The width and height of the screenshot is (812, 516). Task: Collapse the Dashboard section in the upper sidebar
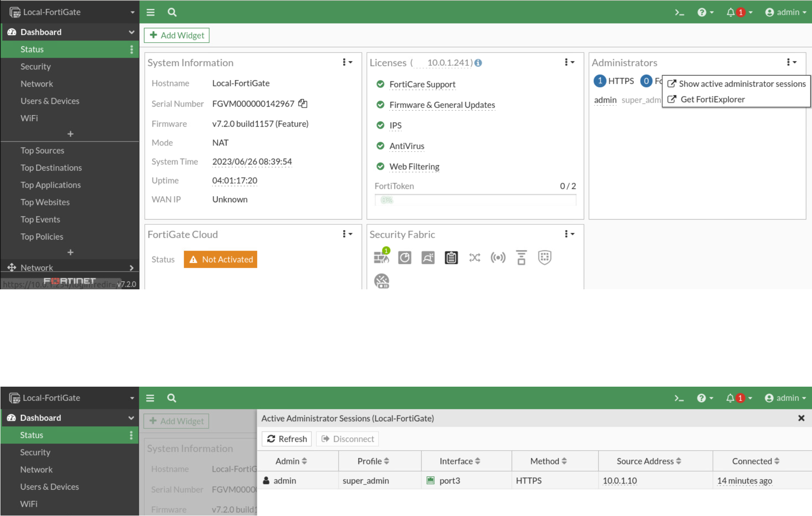point(131,32)
